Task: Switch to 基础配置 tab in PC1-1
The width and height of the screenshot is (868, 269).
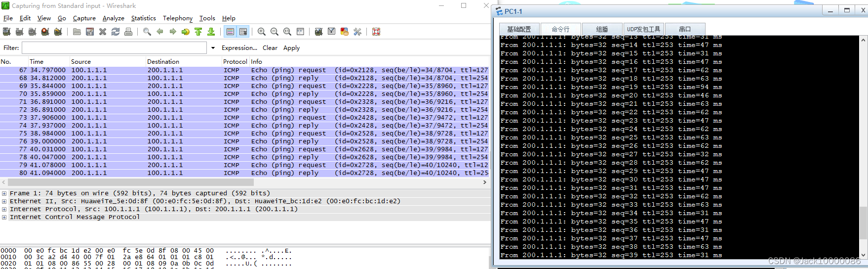Action: 519,29
